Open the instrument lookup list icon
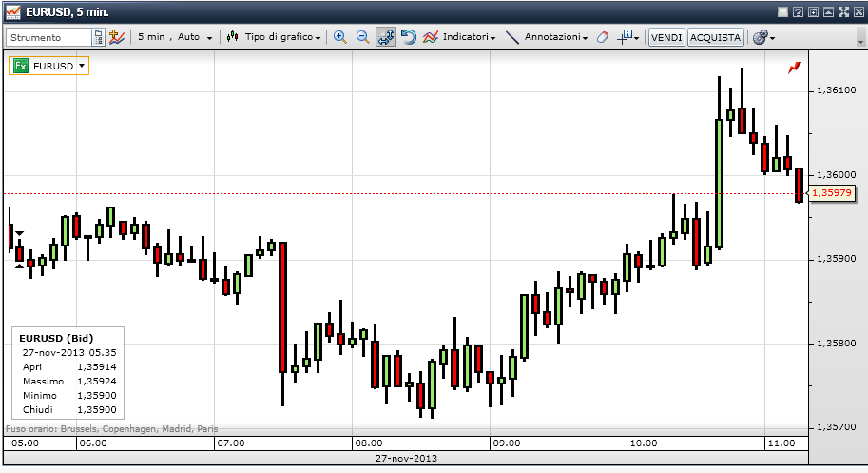This screenshot has height=473, width=868. (98, 37)
